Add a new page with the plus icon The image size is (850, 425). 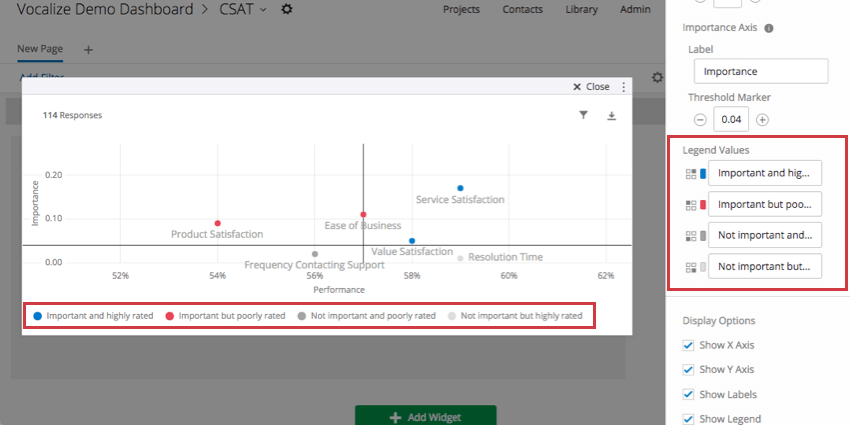(88, 49)
